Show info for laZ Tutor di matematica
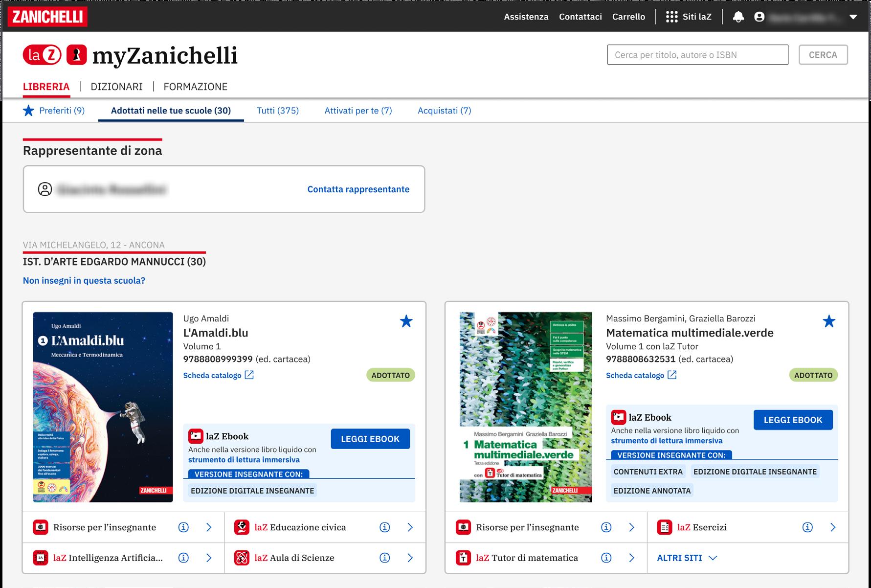The width and height of the screenshot is (871, 588). tap(606, 558)
